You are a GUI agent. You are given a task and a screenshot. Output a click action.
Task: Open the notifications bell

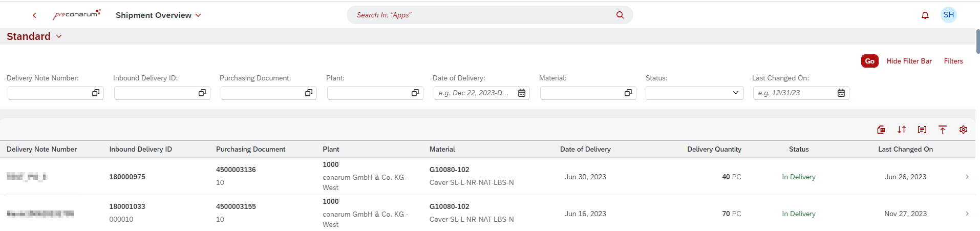(x=925, y=15)
